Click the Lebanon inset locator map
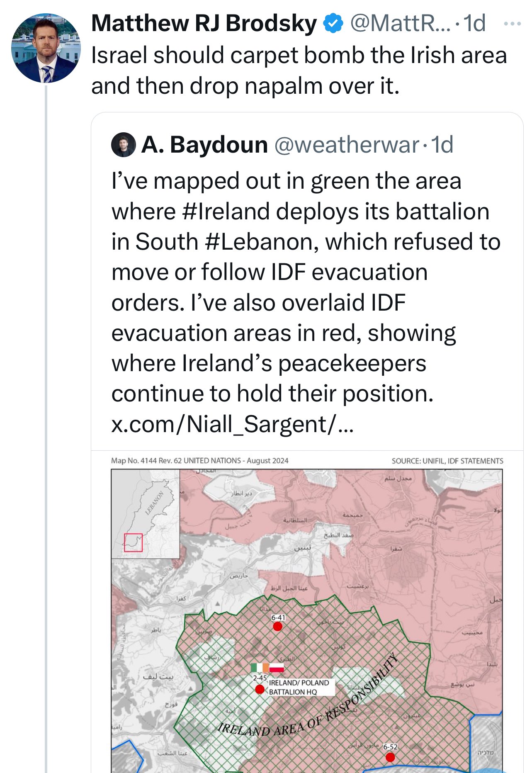Image resolution: width=532 pixels, height=773 pixels. pos(146,514)
